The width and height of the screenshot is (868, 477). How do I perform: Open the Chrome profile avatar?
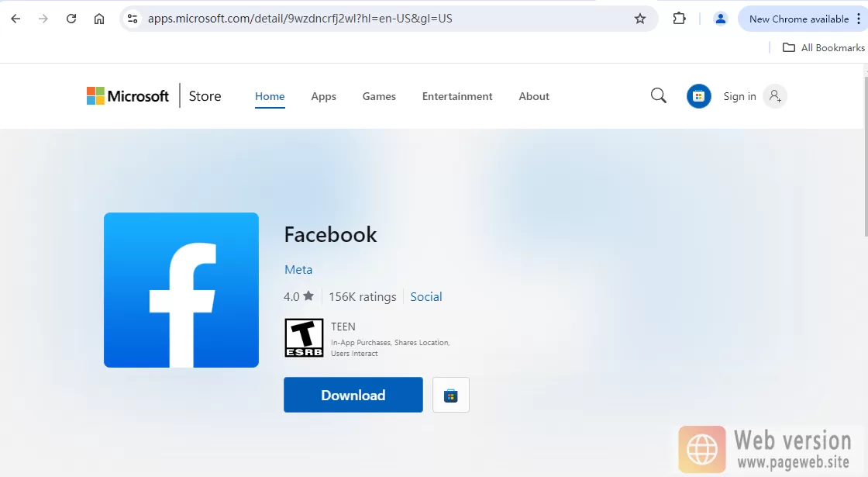(720, 19)
